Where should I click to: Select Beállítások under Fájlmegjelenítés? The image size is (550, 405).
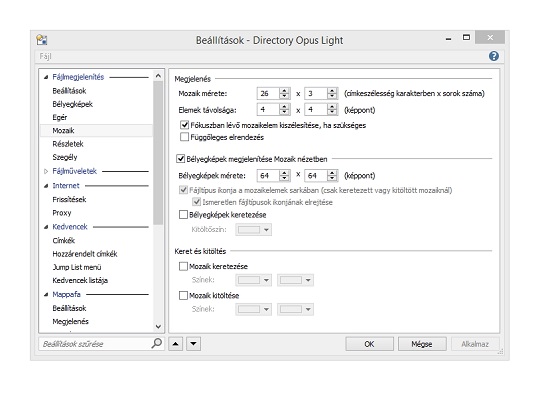[69, 91]
